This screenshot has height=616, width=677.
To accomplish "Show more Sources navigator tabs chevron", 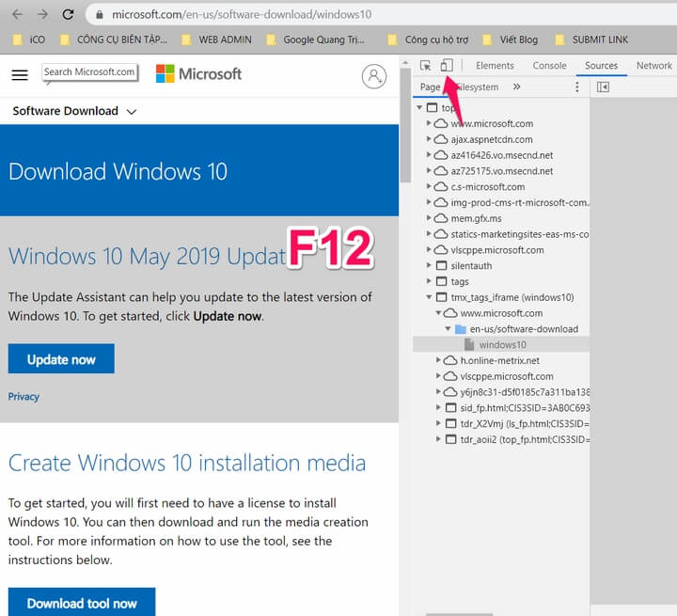I will click(x=516, y=87).
